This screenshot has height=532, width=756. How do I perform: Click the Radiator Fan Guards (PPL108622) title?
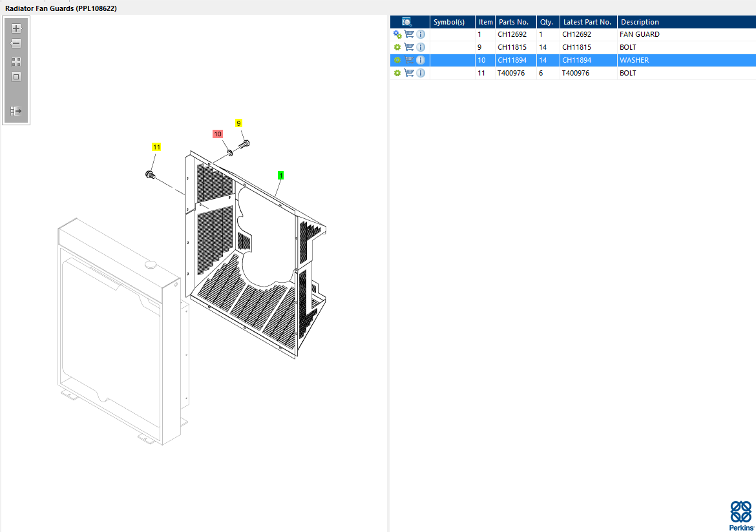(61, 8)
